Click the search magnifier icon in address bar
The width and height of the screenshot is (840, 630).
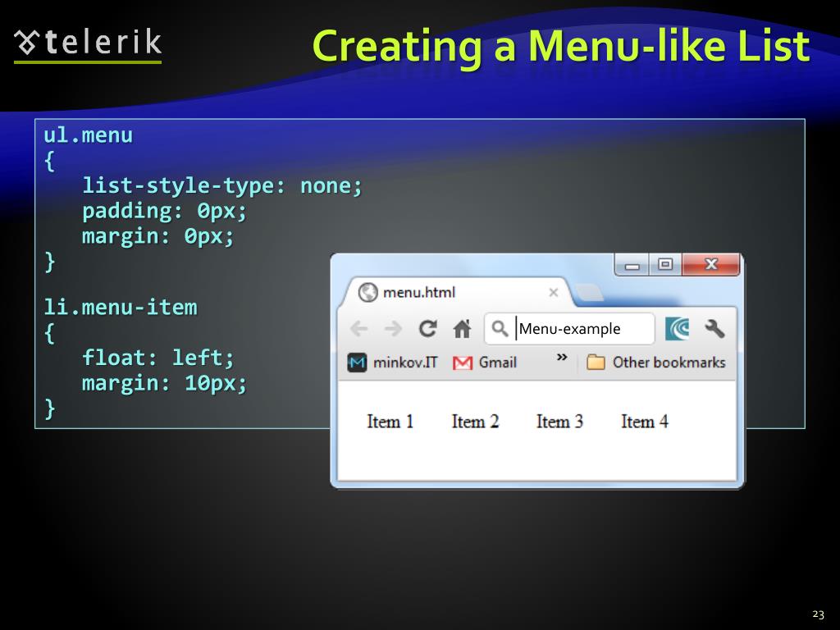point(500,328)
